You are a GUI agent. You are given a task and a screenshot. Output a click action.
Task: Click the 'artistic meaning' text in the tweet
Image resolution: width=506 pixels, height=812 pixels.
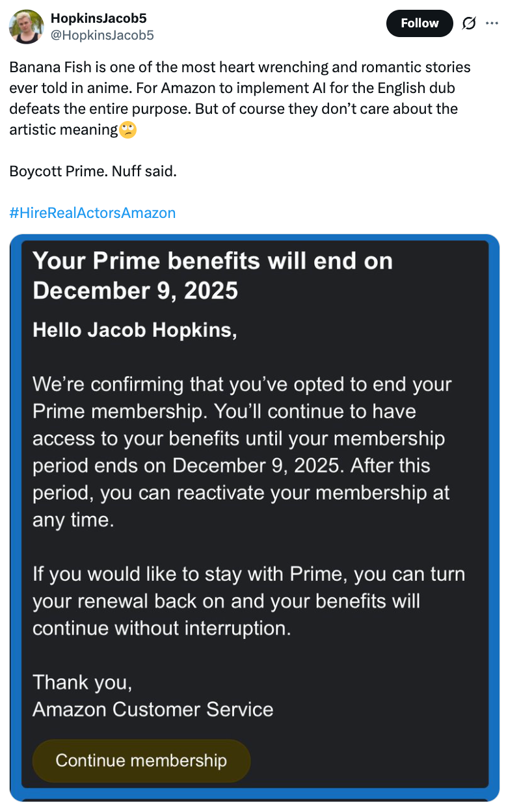pos(63,129)
